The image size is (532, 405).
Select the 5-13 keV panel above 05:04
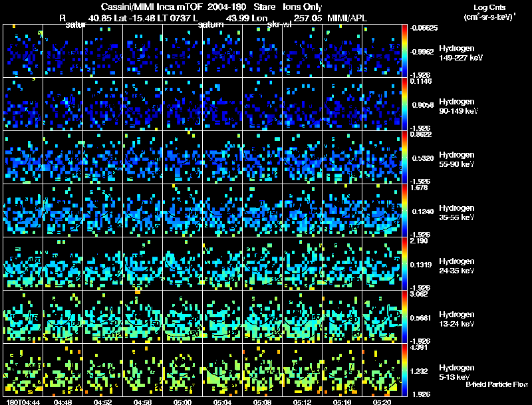pos(222,370)
